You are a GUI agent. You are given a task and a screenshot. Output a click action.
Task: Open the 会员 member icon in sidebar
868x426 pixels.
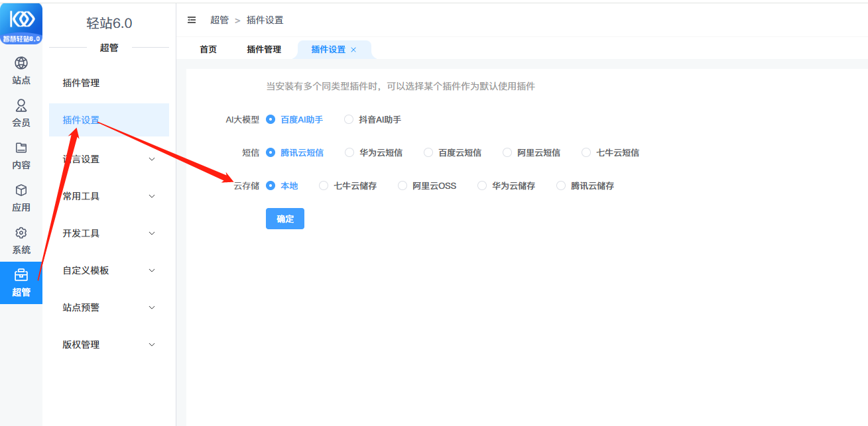[x=21, y=105]
